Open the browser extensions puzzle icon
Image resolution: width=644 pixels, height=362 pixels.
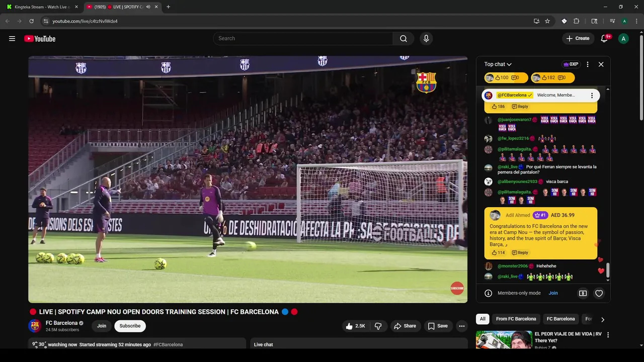click(577, 21)
